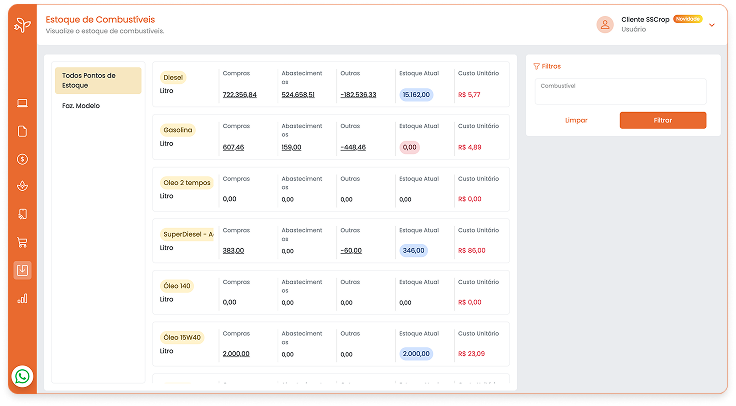Click Limpar to clear filters
The height and width of the screenshot is (406, 736).
[576, 120]
